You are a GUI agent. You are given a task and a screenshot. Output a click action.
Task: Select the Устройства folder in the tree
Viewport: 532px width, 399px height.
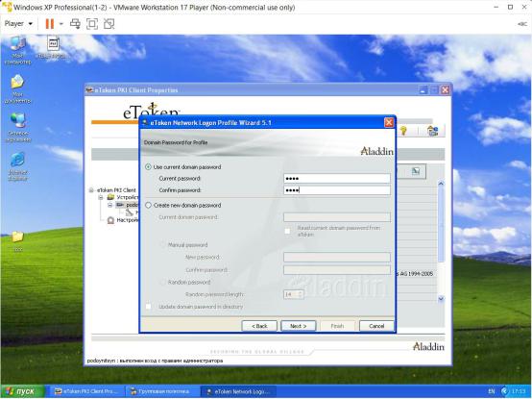coord(127,197)
